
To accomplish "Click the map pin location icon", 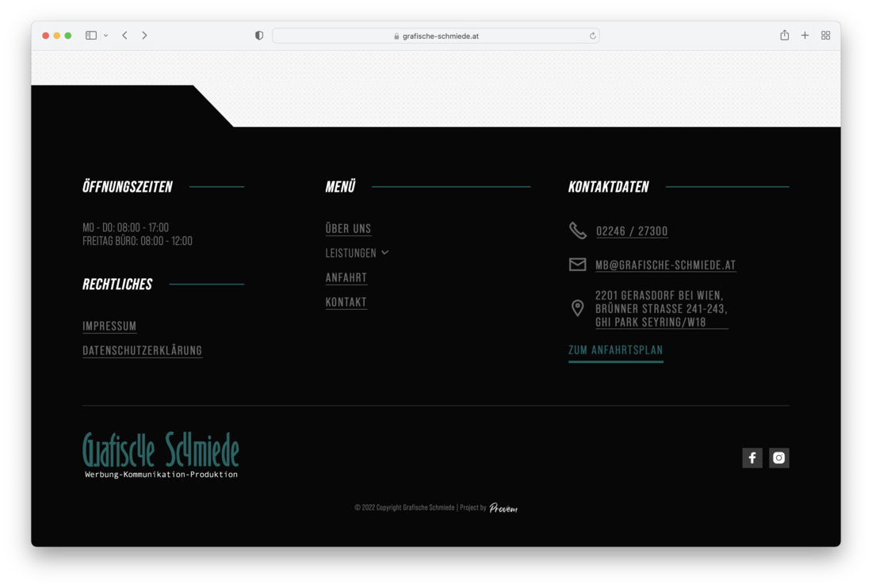I will pos(578,308).
